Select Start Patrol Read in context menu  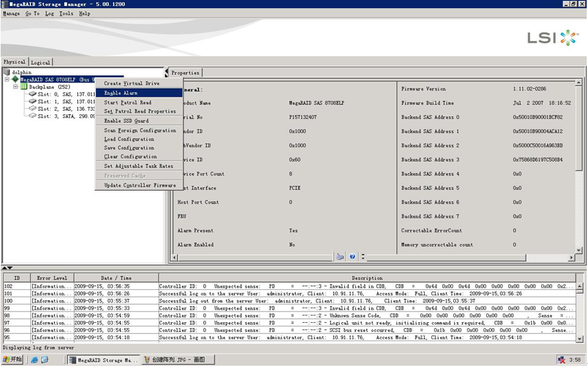[x=128, y=102]
